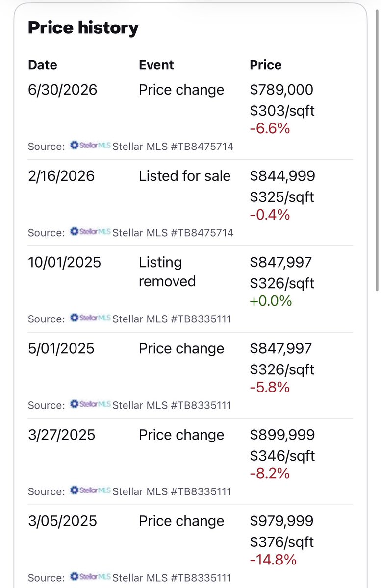This screenshot has height=588, width=381.
Task: Click the Event column header
Action: pos(156,65)
